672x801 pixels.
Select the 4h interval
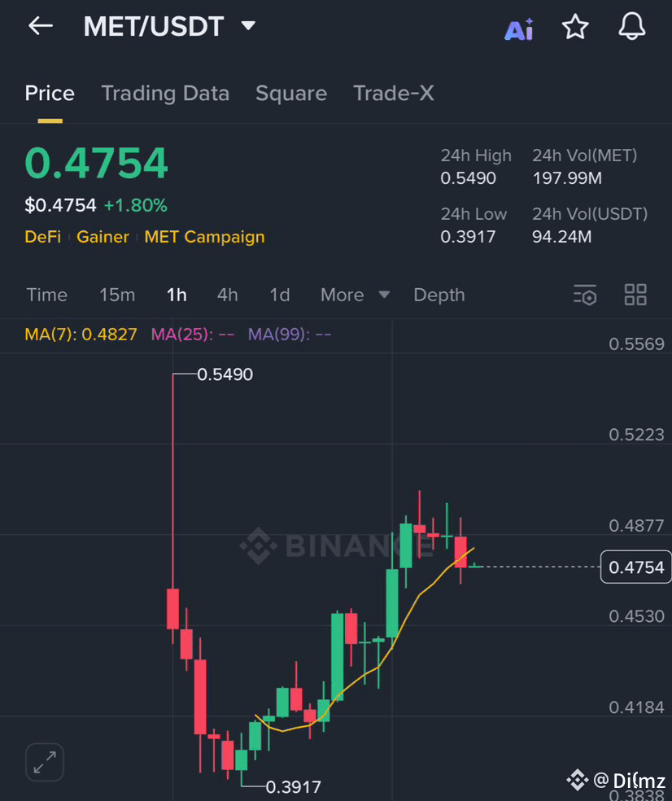pos(227,295)
